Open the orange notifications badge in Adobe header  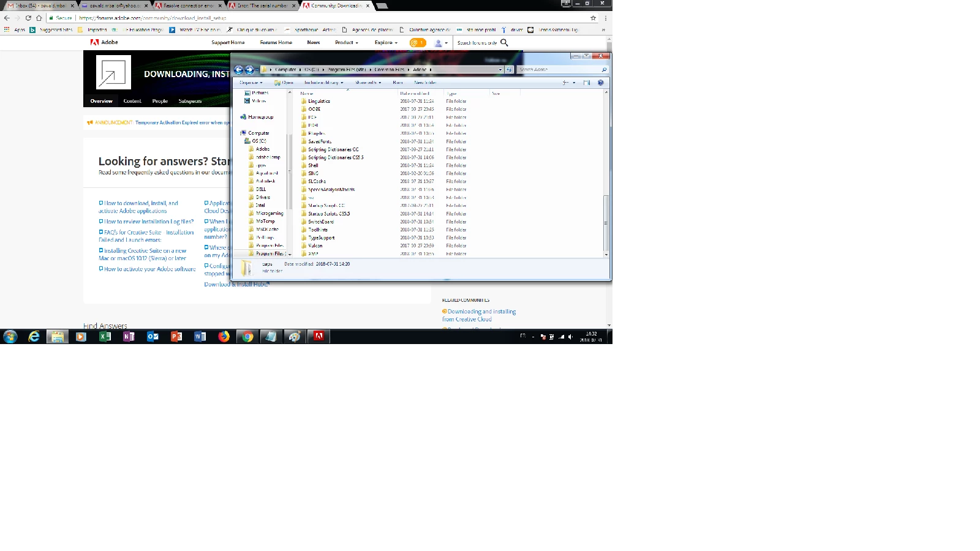click(418, 42)
